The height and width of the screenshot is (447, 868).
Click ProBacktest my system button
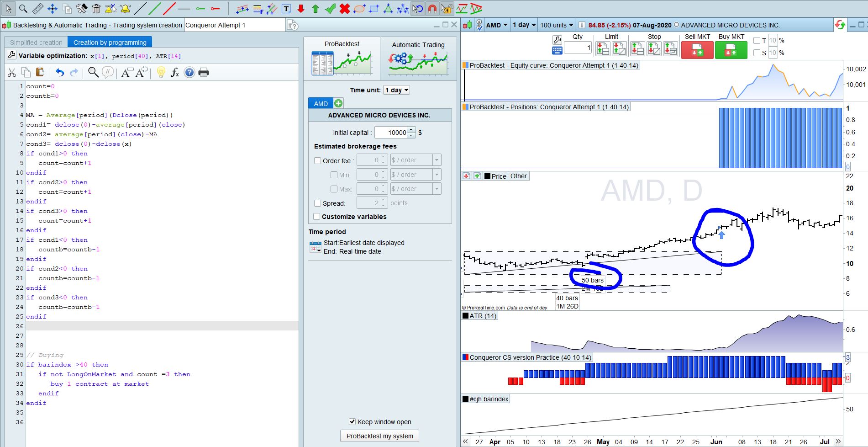[x=379, y=436]
